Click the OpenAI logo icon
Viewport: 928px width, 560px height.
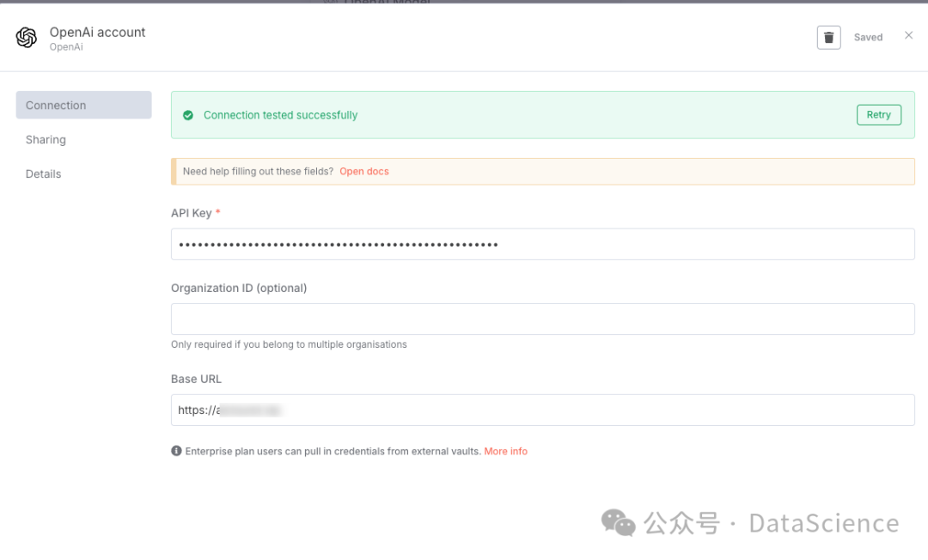[26, 37]
